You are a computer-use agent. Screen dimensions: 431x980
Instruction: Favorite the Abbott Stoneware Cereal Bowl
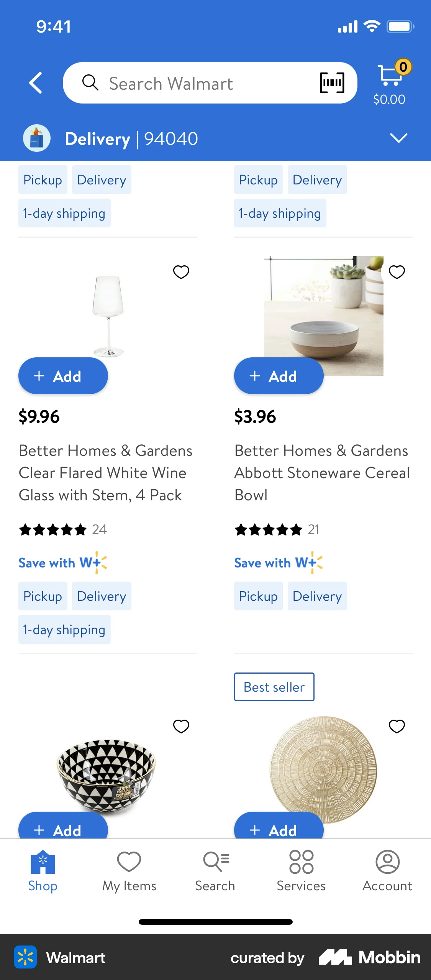pyautogui.click(x=397, y=271)
